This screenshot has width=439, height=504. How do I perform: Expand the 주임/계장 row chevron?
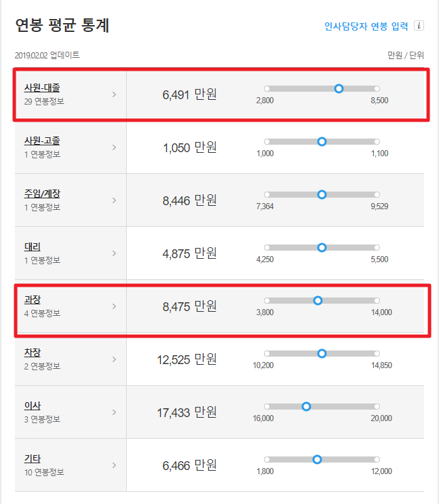point(114,200)
